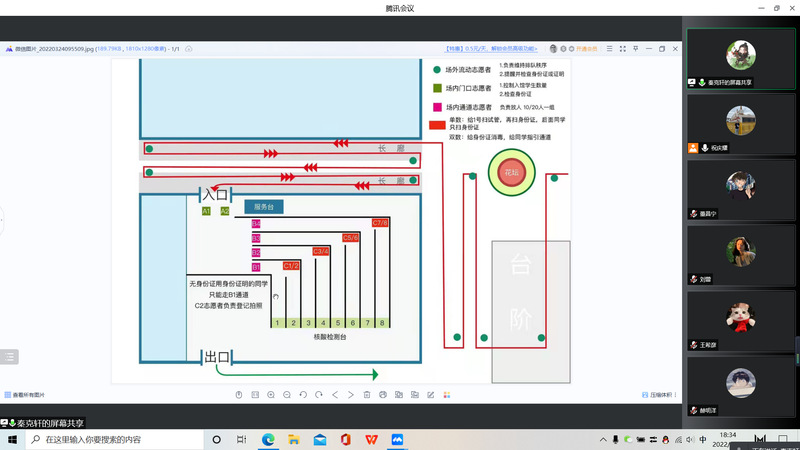800x450 pixels.
Task: Open Tencent Meeting from the taskbar
Action: click(397, 440)
